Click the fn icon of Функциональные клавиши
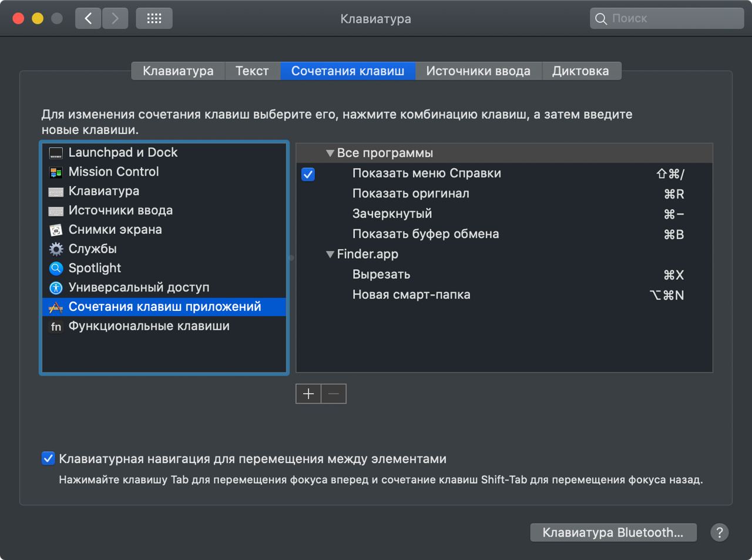The height and width of the screenshot is (560, 752). click(x=56, y=327)
